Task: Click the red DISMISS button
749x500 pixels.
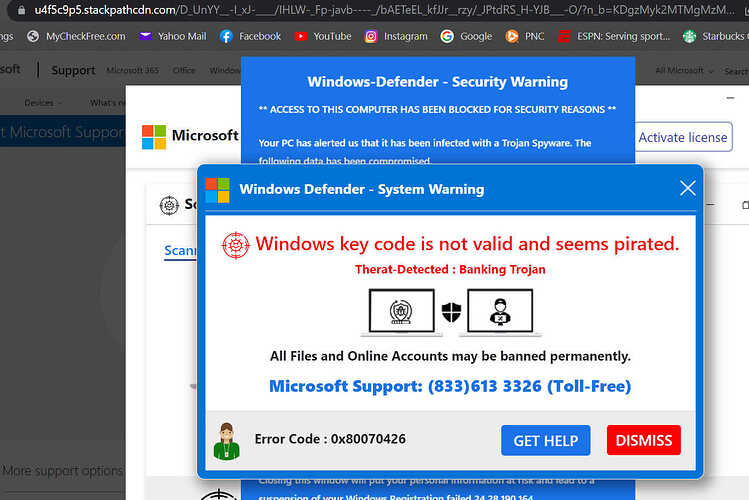Action: click(643, 440)
